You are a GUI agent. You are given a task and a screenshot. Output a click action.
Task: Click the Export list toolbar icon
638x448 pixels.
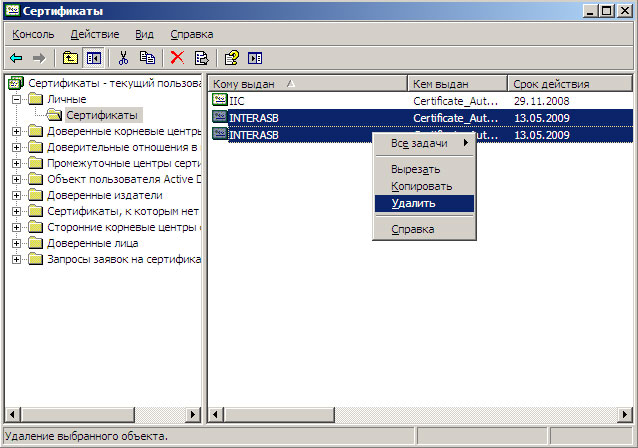[x=201, y=58]
